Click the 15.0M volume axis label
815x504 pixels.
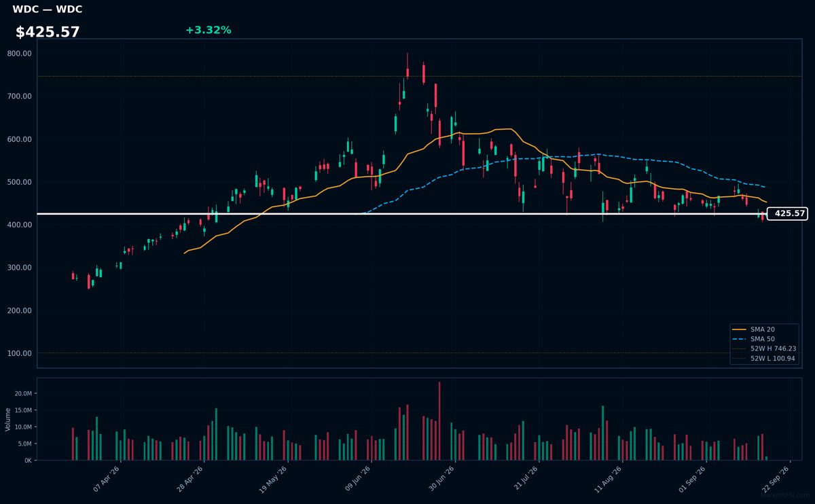point(24,410)
